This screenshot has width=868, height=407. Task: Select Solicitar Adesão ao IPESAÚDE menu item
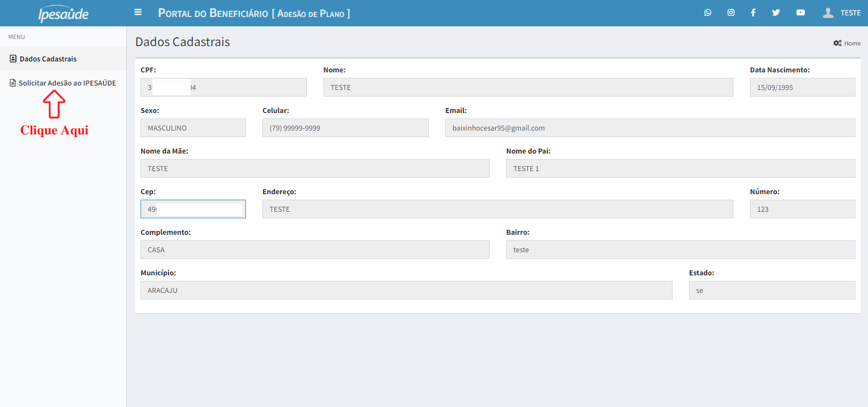point(67,83)
